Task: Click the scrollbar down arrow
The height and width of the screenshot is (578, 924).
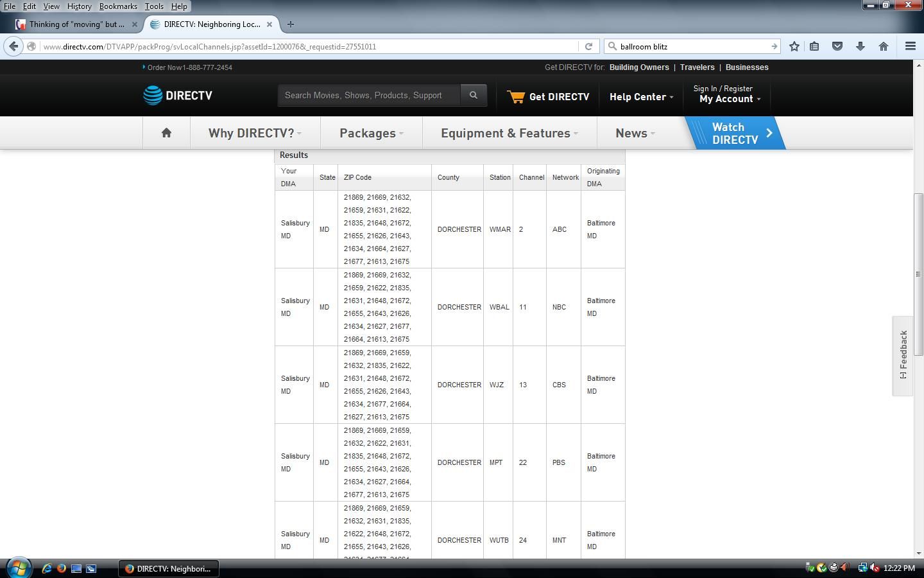Action: tap(918, 553)
